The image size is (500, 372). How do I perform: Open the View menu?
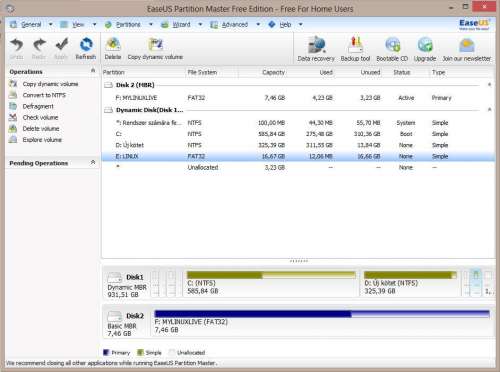(x=78, y=24)
